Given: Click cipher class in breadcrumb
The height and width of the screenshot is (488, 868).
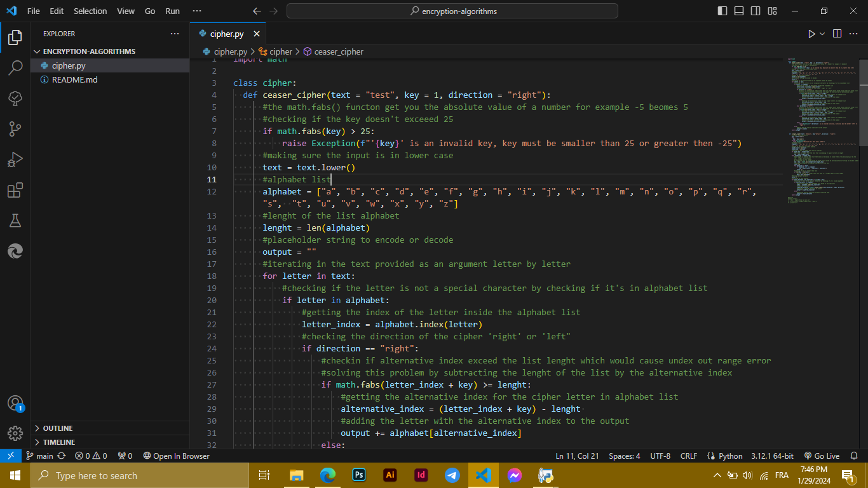Looking at the screenshot, I should click(x=275, y=51).
